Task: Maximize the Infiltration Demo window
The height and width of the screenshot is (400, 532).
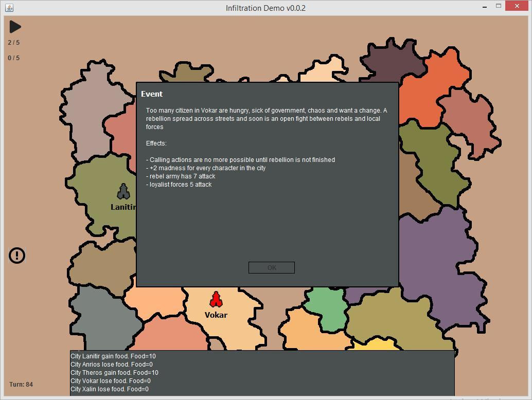Action: click(499, 6)
